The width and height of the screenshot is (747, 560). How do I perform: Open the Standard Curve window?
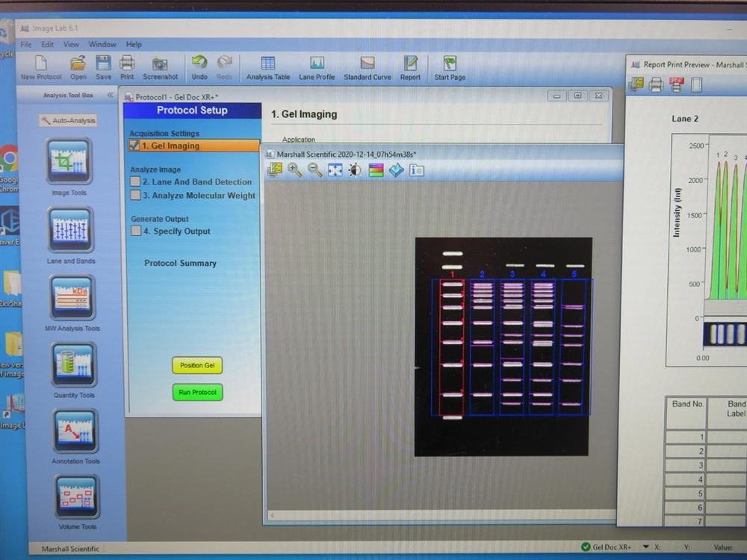pos(367,68)
